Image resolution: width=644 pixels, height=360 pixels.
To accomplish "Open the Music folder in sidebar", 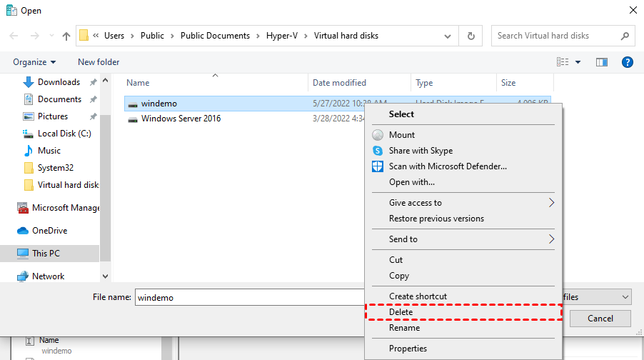I will point(49,151).
